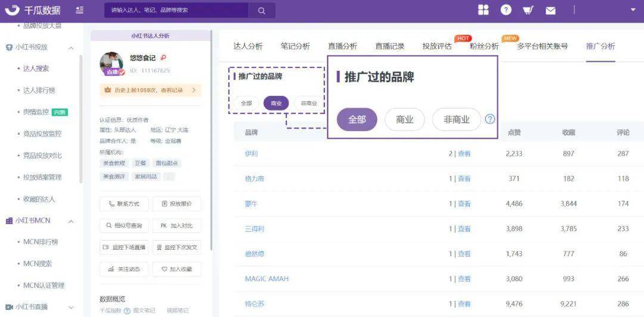Click the 悠悠食记 profile avatar

pos(112,64)
